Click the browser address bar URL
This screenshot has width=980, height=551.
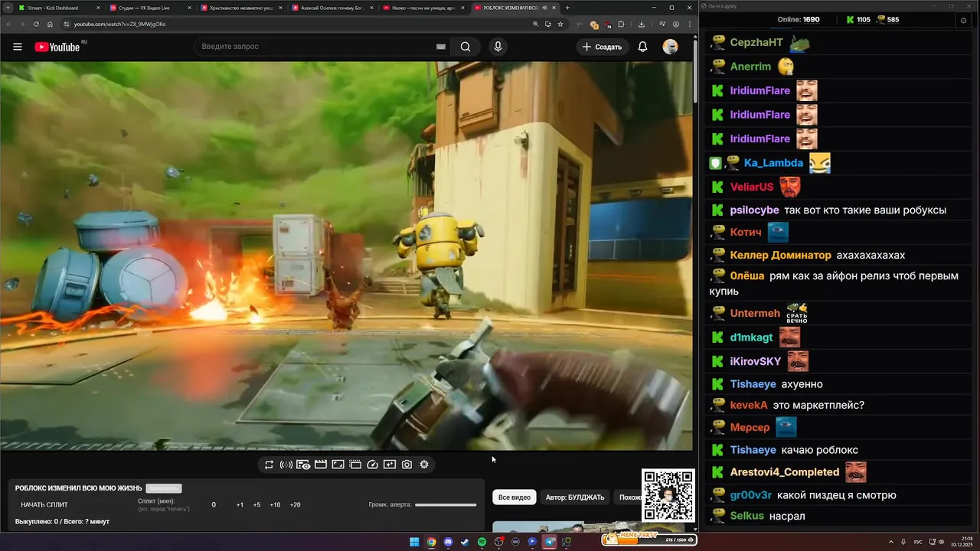click(x=119, y=24)
